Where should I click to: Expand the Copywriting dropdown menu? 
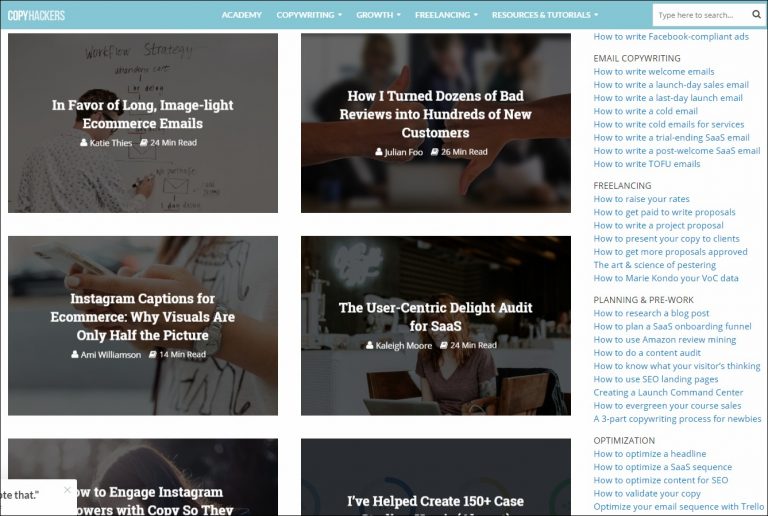point(309,15)
